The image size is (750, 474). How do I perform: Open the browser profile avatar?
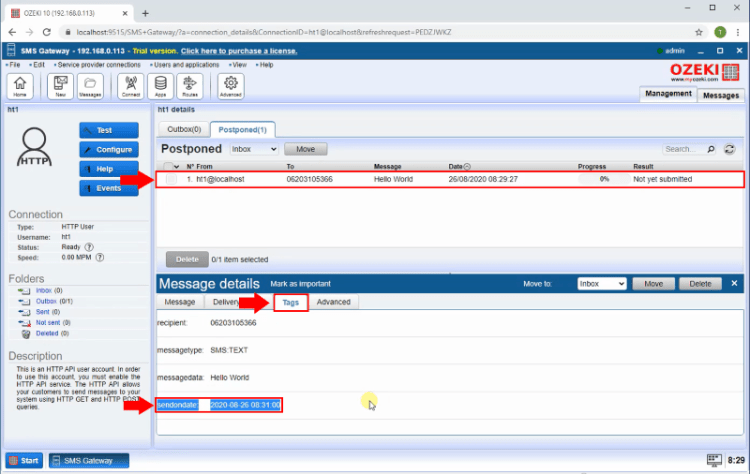[720, 32]
